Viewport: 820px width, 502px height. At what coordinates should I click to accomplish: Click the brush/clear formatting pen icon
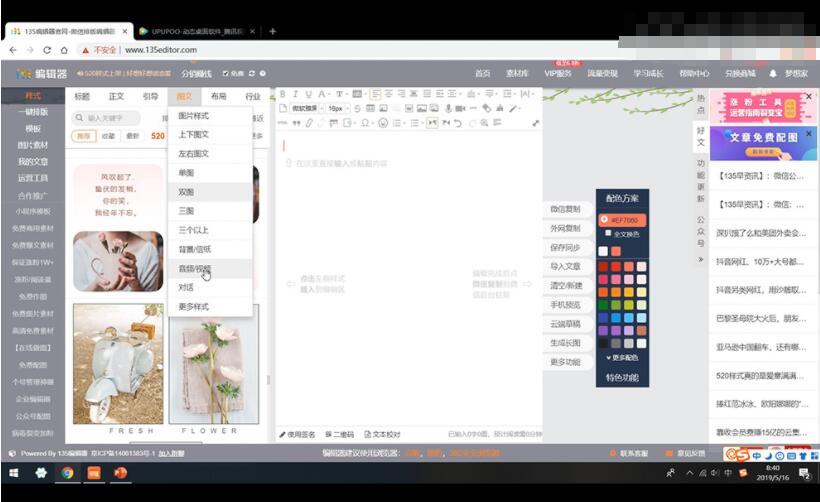click(512, 108)
